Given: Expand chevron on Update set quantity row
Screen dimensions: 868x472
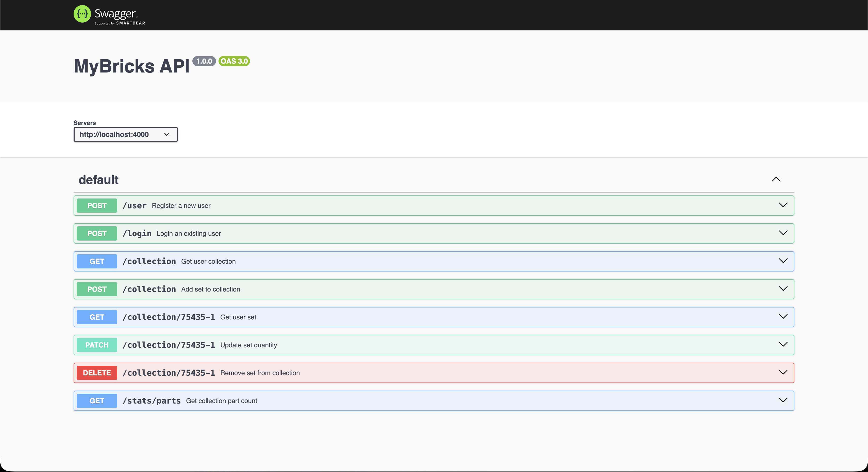Looking at the screenshot, I should pos(783,344).
